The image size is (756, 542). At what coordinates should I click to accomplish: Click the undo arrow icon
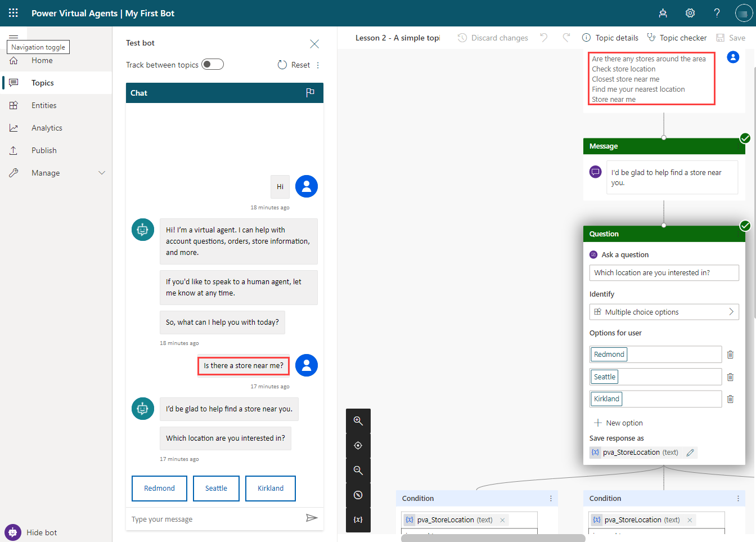pos(544,38)
